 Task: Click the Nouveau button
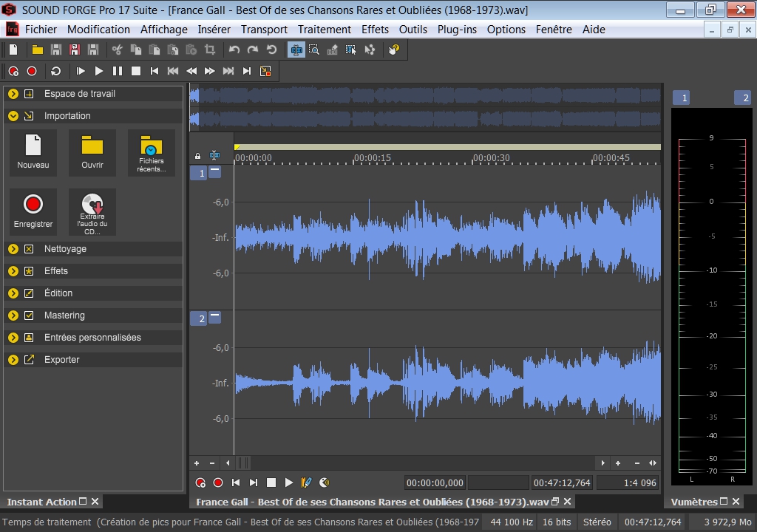click(33, 153)
